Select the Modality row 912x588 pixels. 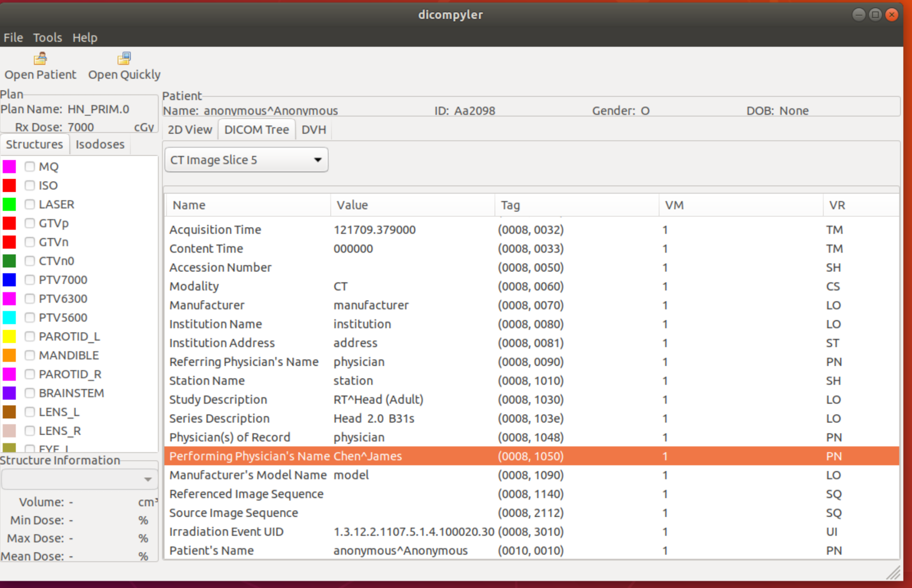pos(532,286)
